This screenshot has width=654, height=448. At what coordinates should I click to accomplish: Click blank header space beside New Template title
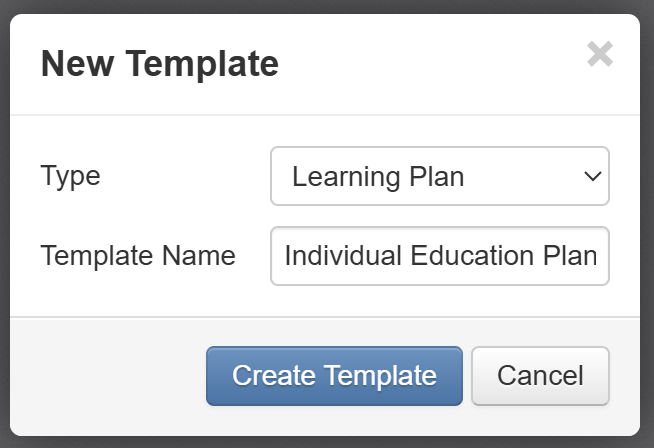(430, 64)
